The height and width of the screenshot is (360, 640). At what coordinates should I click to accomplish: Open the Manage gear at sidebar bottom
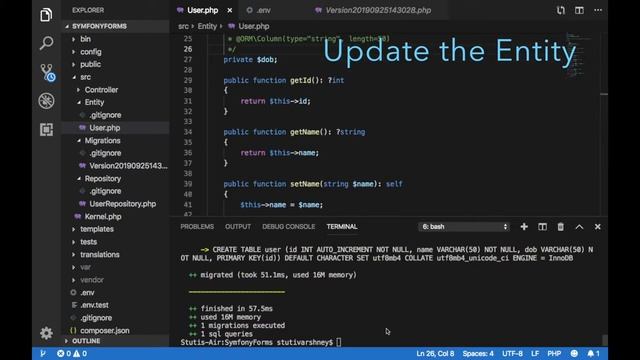[x=46, y=333]
